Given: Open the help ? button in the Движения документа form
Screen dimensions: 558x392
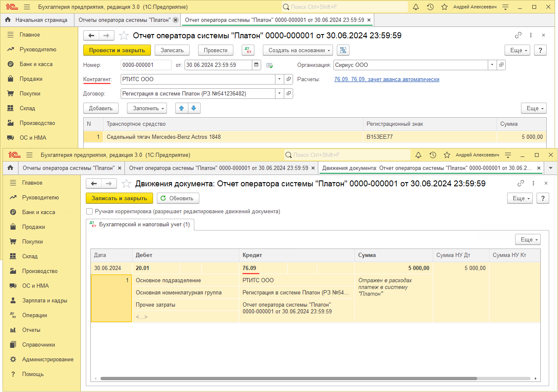Looking at the screenshot, I should (x=543, y=198).
